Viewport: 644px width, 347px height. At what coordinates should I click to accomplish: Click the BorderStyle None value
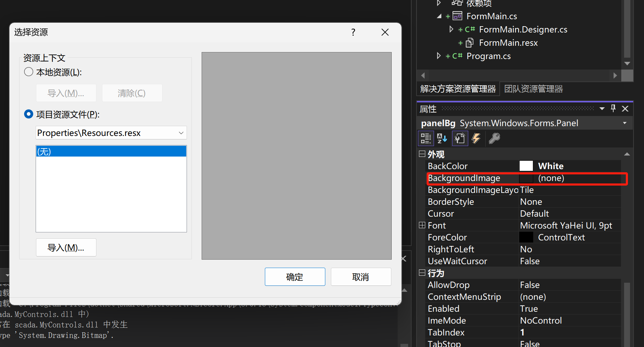(531, 202)
